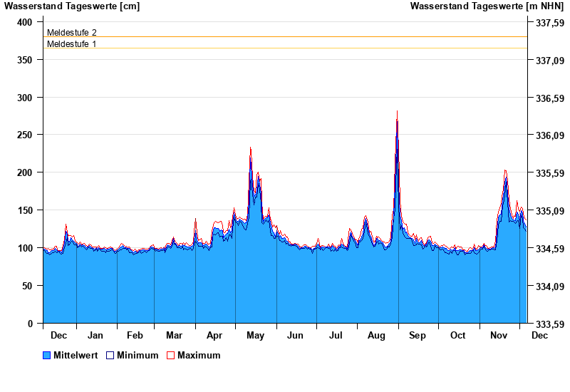Click the Meldestufe 1 threshold label
Viewport: 570px width, 392px height.
71,44
